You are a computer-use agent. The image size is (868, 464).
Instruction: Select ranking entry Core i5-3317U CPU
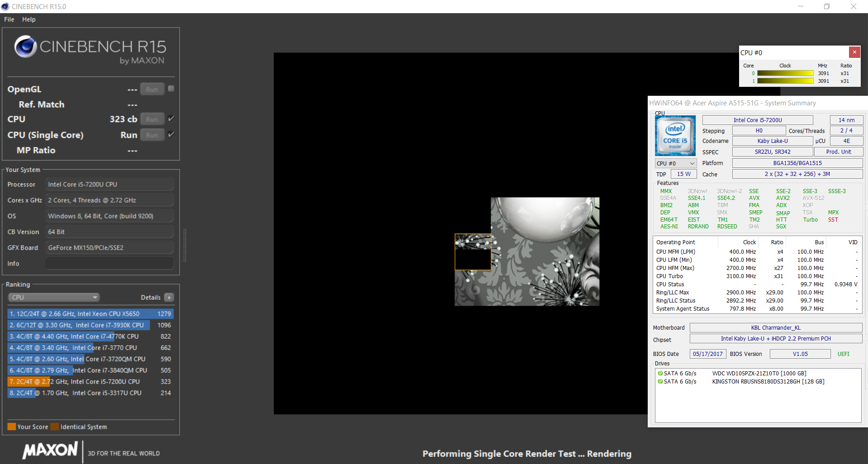coord(90,393)
